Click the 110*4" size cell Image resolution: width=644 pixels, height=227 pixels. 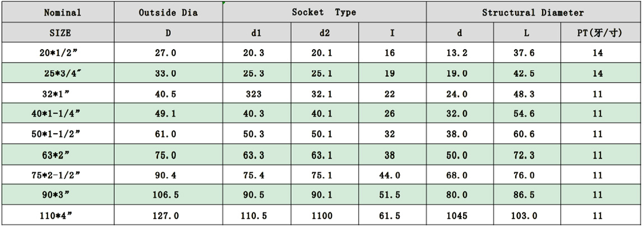[x=57, y=215]
